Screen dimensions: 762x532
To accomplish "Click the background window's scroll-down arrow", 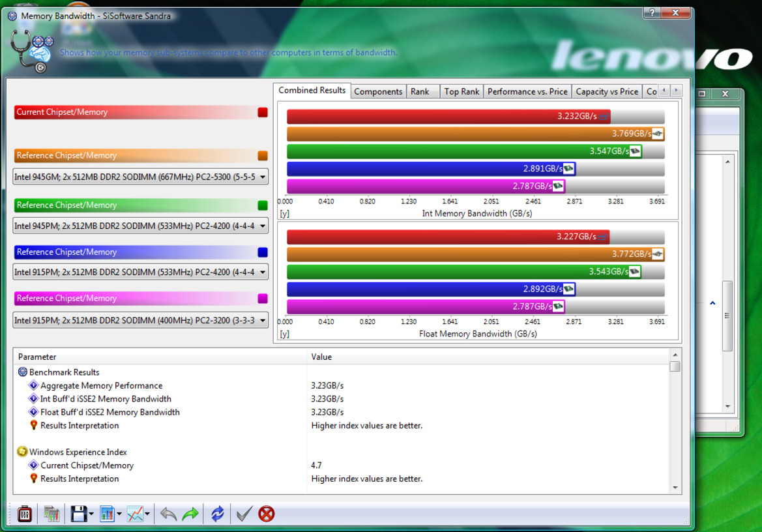I will tap(727, 406).
